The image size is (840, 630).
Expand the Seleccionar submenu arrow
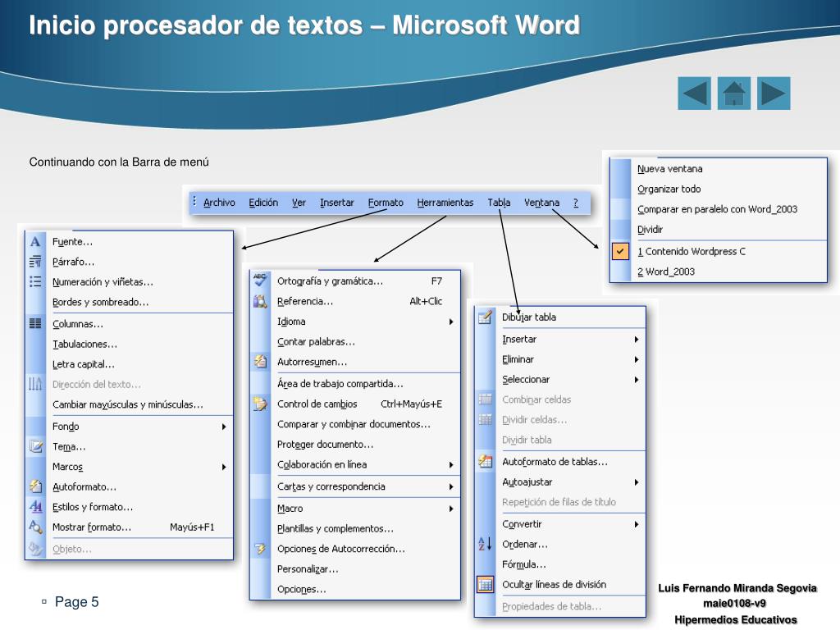pyautogui.click(x=637, y=379)
